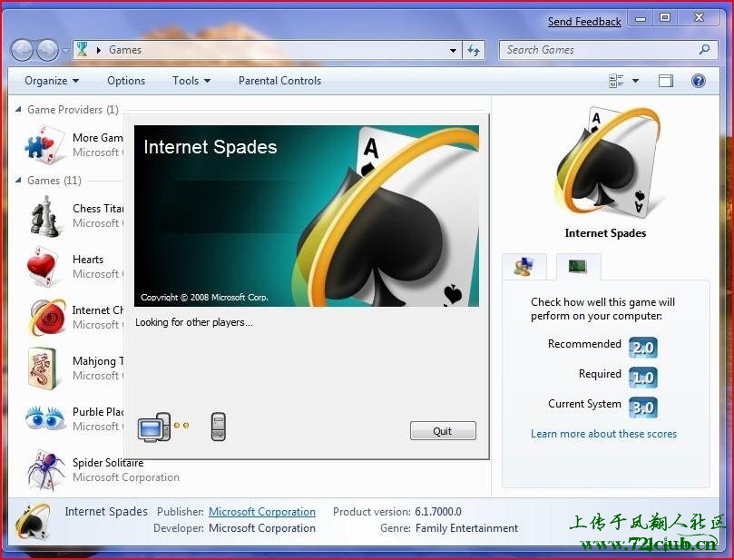Click the Forward navigation arrow
The image size is (734, 560).
click(x=47, y=50)
